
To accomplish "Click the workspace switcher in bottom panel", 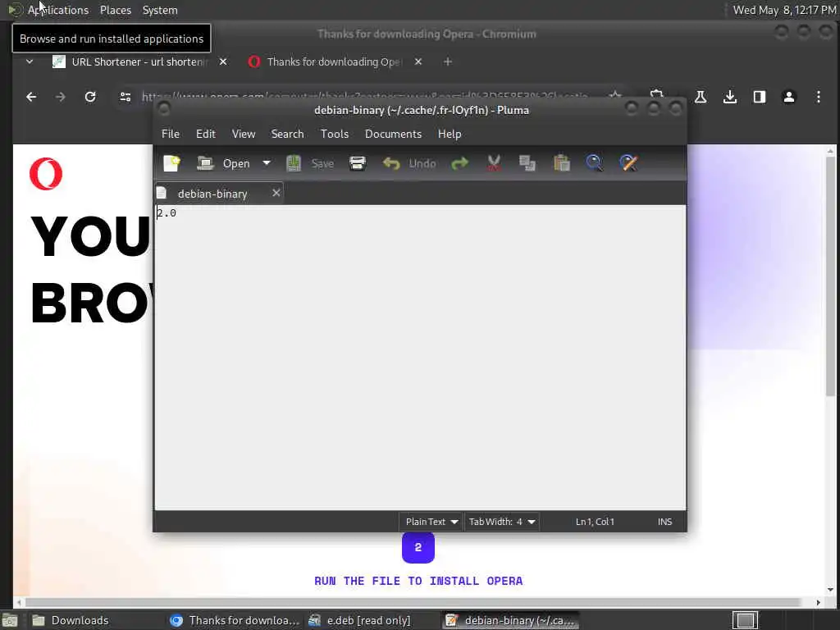I will click(745, 620).
